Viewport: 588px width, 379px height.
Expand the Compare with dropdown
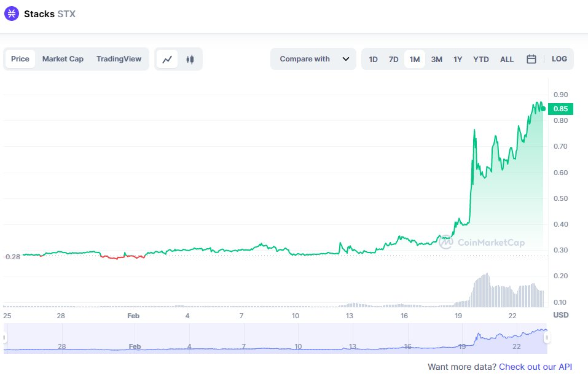313,59
